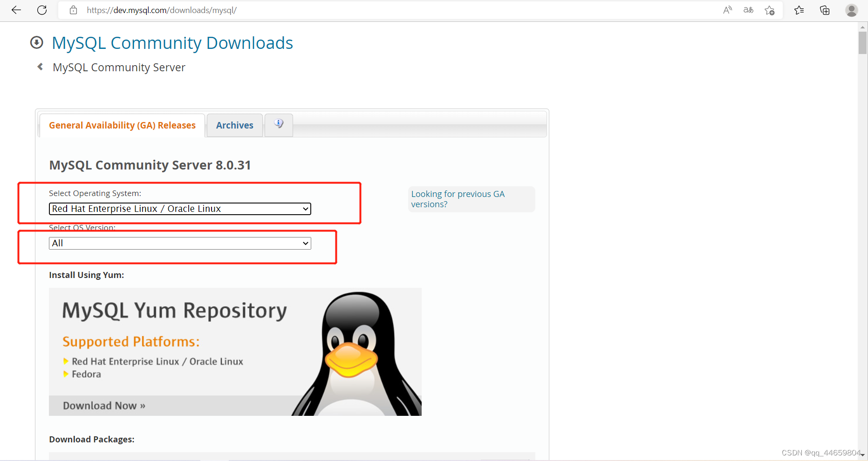Click the download circle icon beside page title
The height and width of the screenshot is (461, 868).
click(x=36, y=43)
